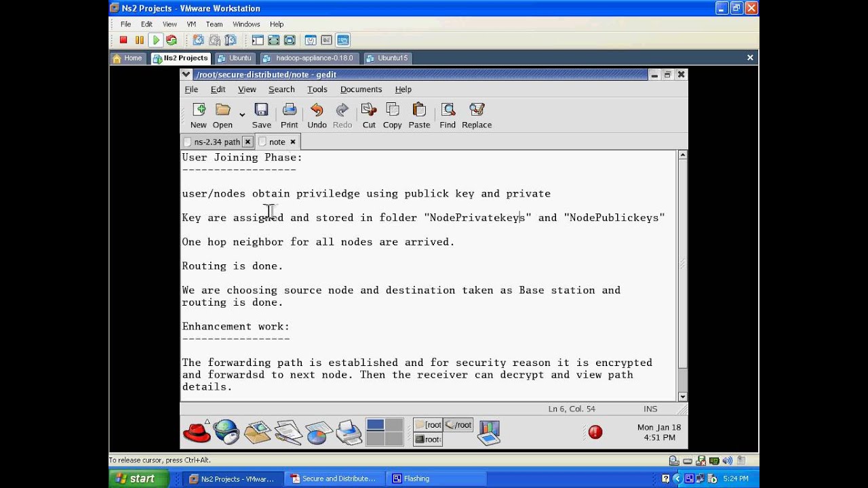The width and height of the screenshot is (868, 488).
Task: Open the VMware VM menu
Action: pyautogui.click(x=191, y=24)
